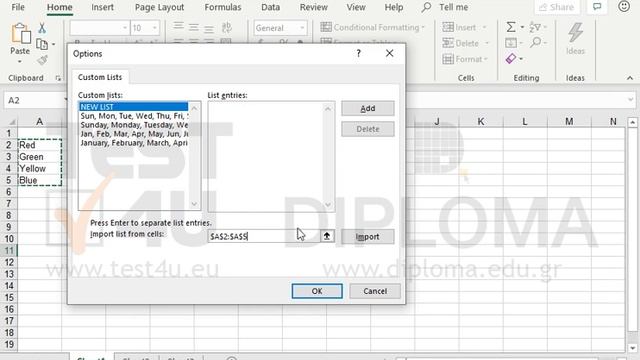Click the Copy icon in Clipboard group
This screenshot has height=360, width=640.
tap(42, 44)
